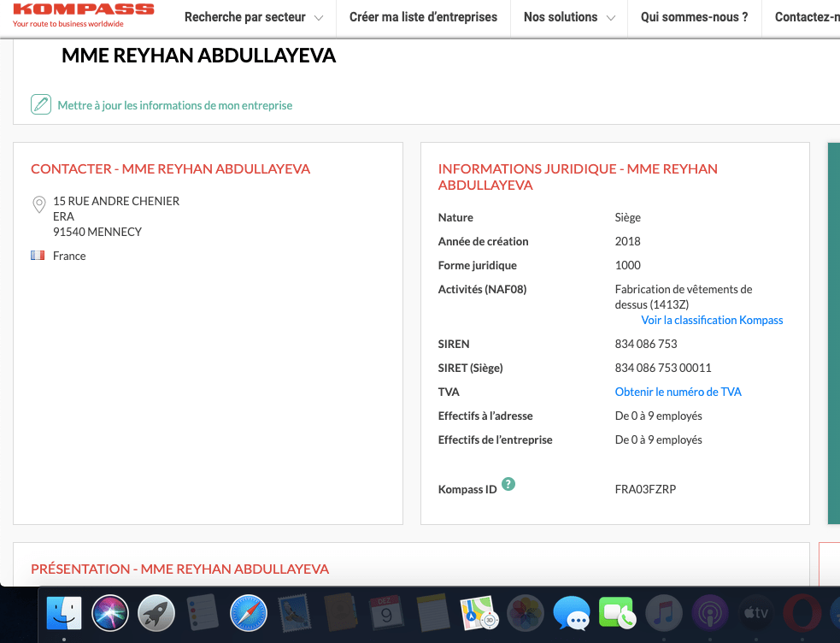The height and width of the screenshot is (643, 840).
Task: Open FaceTime from the dock
Action: pos(616,612)
